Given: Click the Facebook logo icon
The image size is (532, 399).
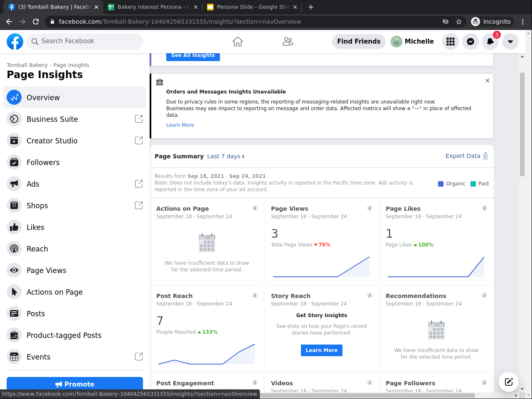Looking at the screenshot, I should click(15, 42).
